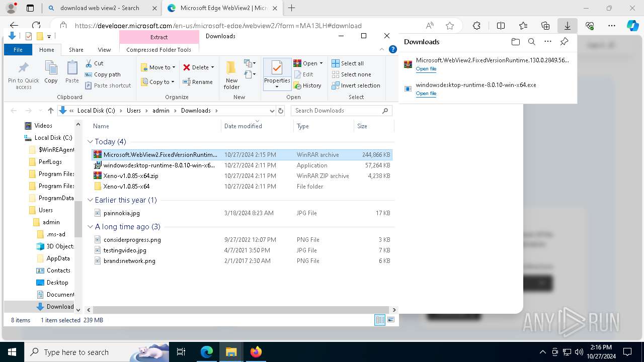Create a New folder
The height and width of the screenshot is (362, 644).
[231, 75]
